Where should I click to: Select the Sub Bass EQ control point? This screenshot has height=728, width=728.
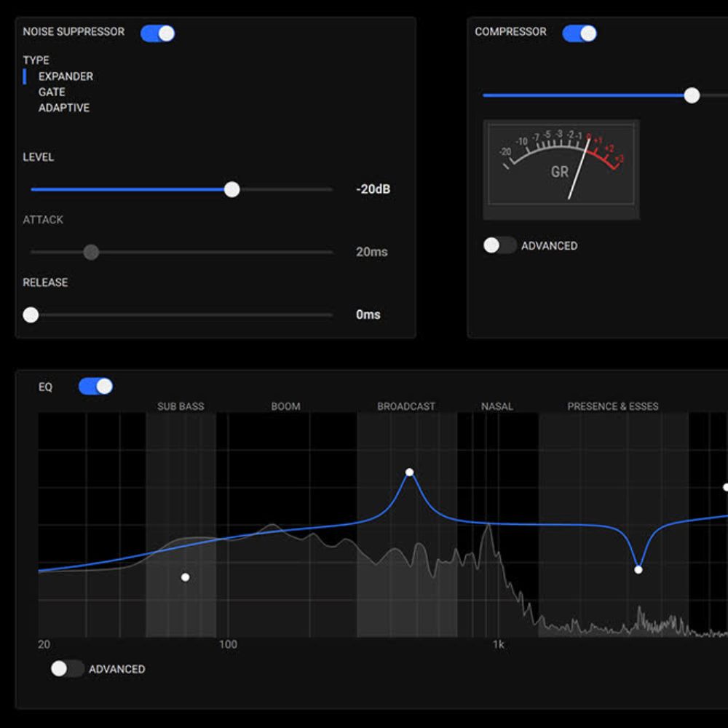click(x=185, y=577)
